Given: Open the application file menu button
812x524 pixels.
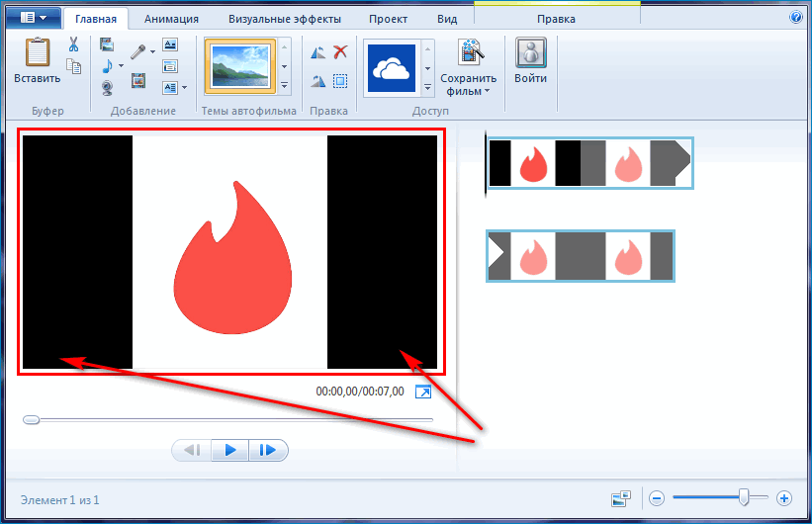Looking at the screenshot, I should click(x=34, y=18).
